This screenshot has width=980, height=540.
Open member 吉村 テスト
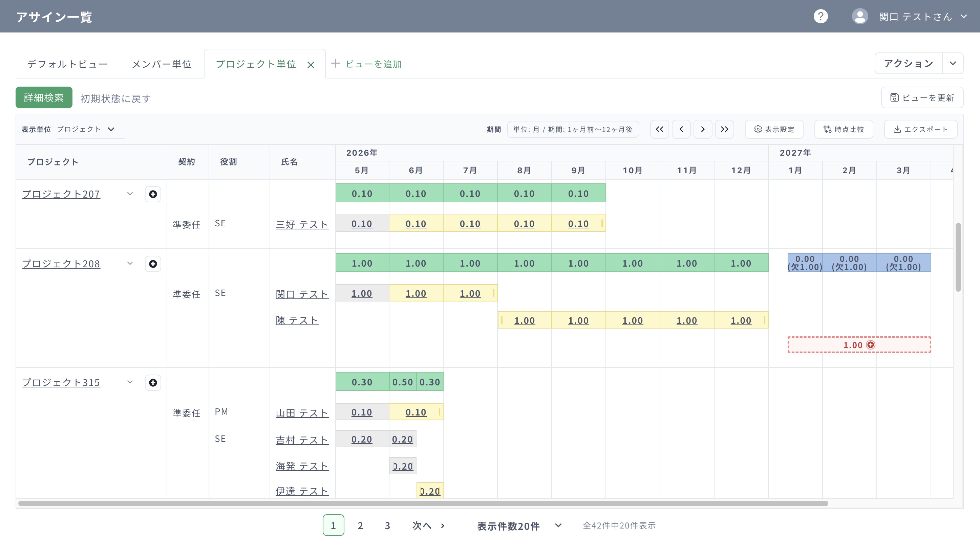(302, 440)
